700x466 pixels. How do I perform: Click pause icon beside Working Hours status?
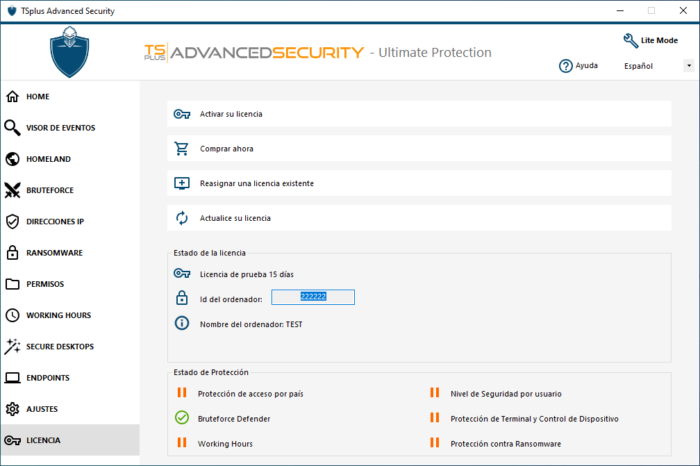click(182, 442)
